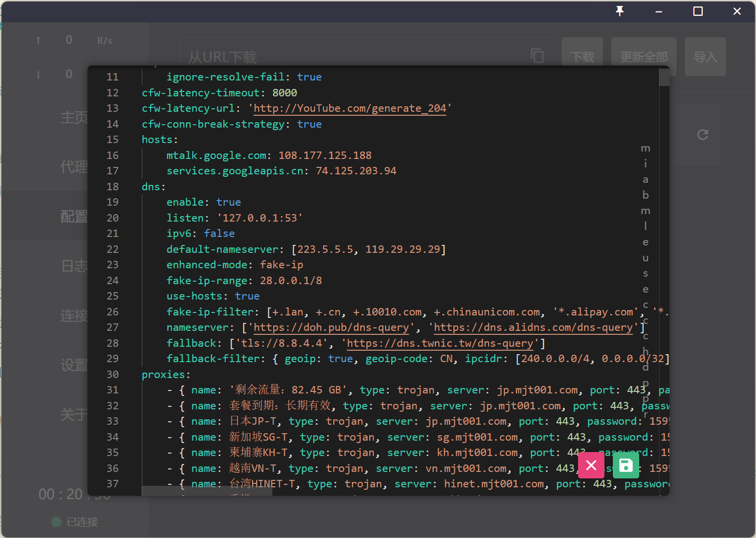The image size is (756, 538).
Task: Click the '越南VN-T' proxy name
Action: [253, 468]
